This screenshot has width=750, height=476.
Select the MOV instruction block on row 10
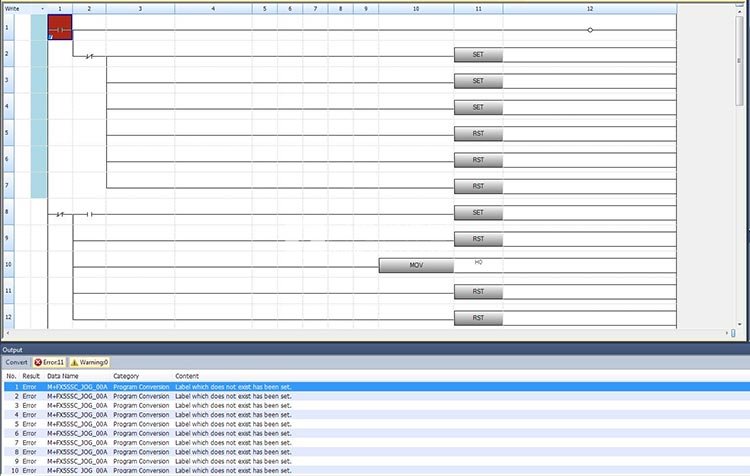click(416, 265)
